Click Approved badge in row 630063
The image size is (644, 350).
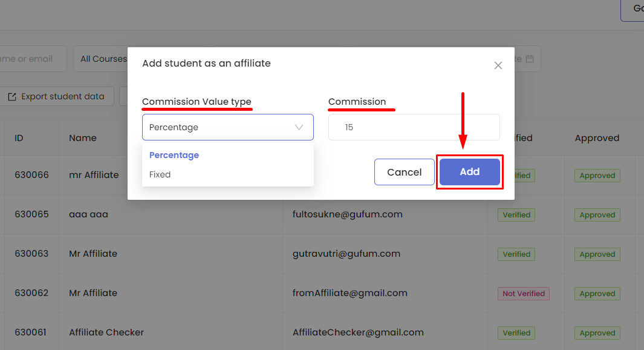click(597, 254)
